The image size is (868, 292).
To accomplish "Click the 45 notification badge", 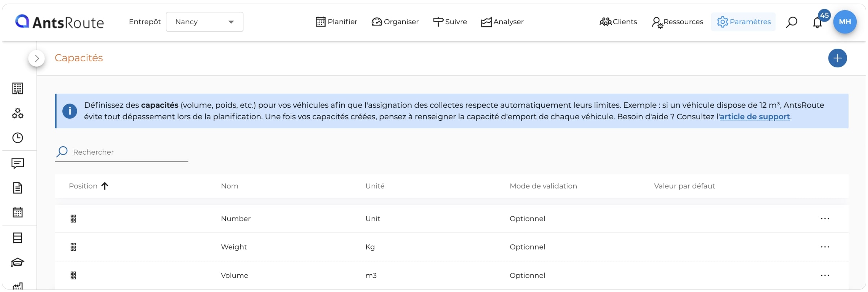I will (x=824, y=15).
